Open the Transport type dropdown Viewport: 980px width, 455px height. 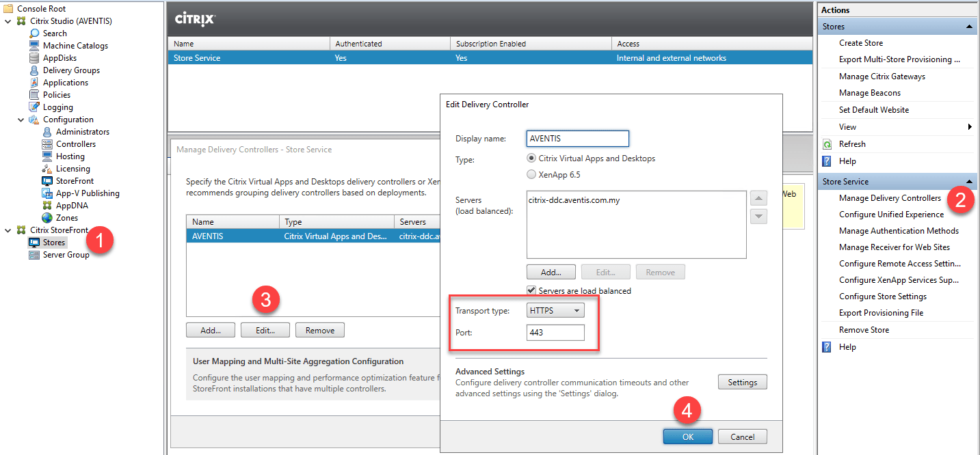pos(555,311)
